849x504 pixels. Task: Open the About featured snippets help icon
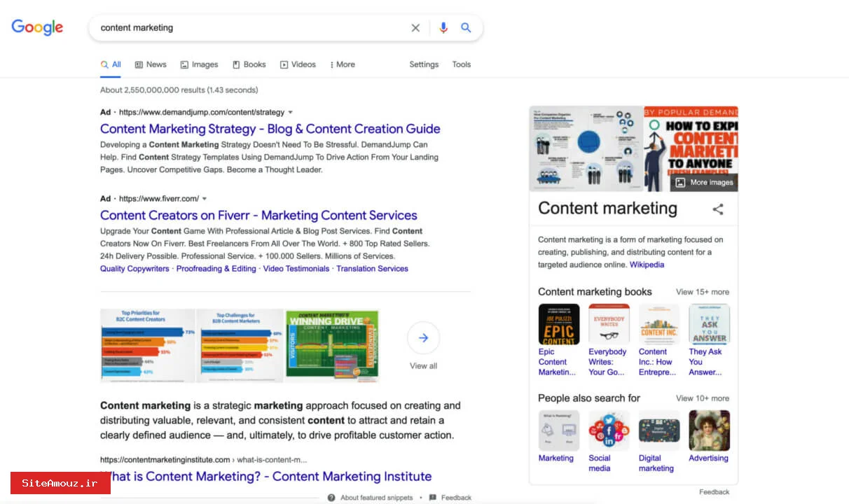[x=331, y=498]
